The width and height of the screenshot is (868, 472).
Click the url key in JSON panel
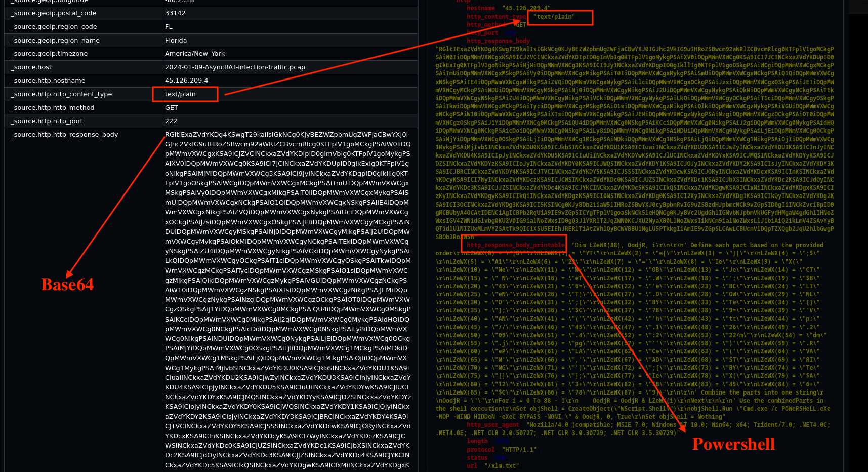(x=472, y=466)
